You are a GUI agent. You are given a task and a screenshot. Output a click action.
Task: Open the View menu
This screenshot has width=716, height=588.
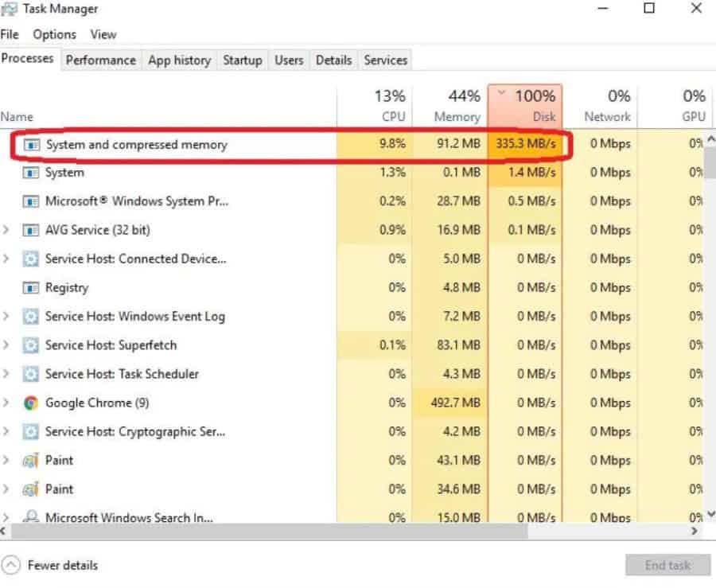103,34
